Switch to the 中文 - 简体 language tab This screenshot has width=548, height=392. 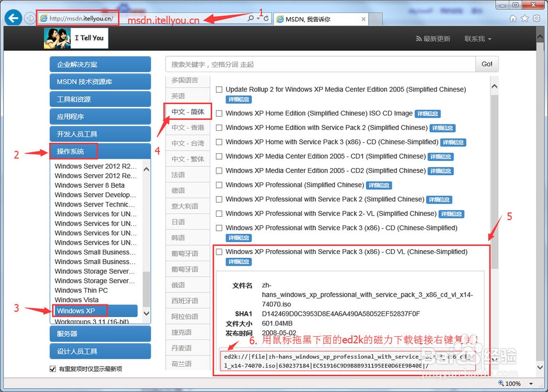pyautogui.click(x=187, y=112)
